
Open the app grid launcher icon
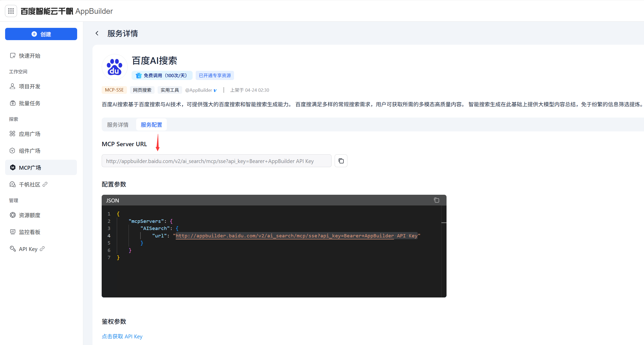[x=11, y=11]
